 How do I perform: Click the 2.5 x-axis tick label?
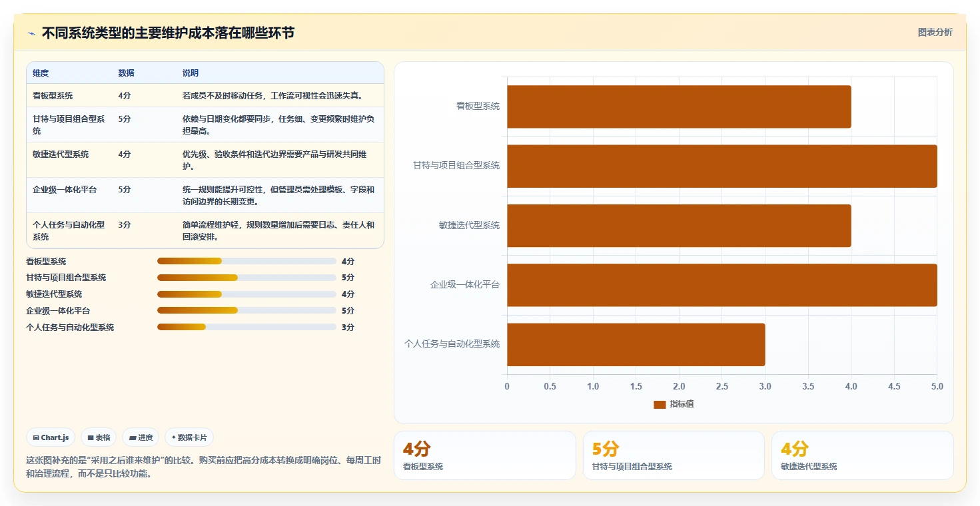(722, 386)
